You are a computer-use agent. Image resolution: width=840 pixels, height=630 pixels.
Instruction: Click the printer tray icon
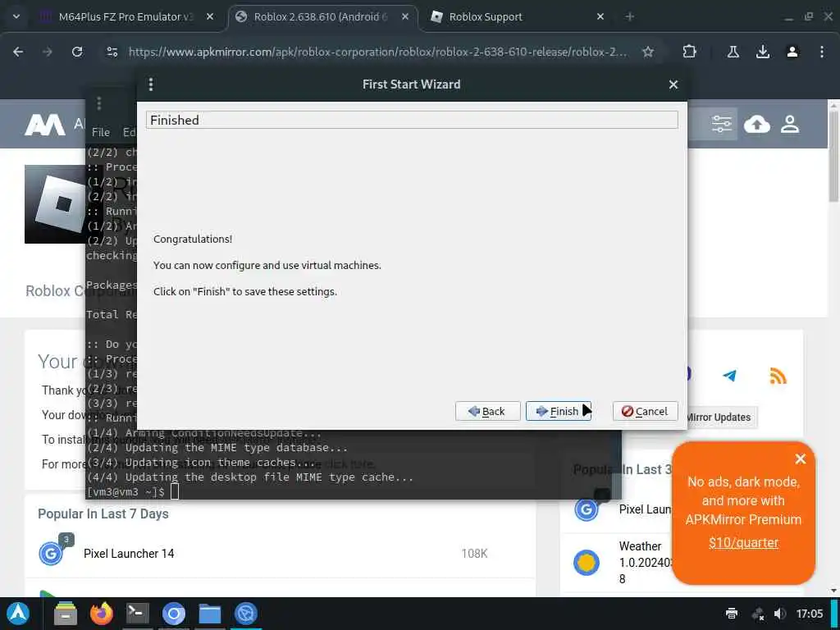tap(731, 614)
